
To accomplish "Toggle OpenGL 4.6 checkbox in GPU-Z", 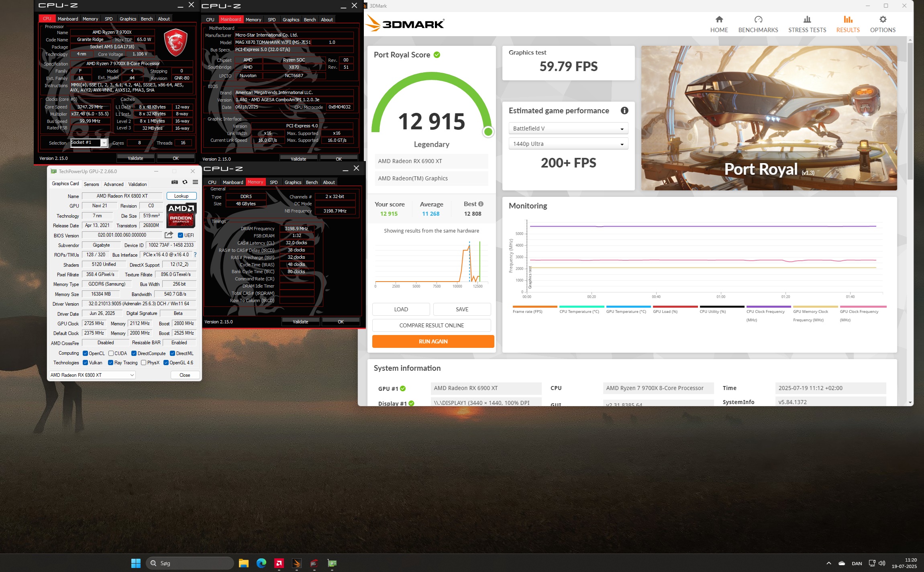I will pyautogui.click(x=166, y=363).
